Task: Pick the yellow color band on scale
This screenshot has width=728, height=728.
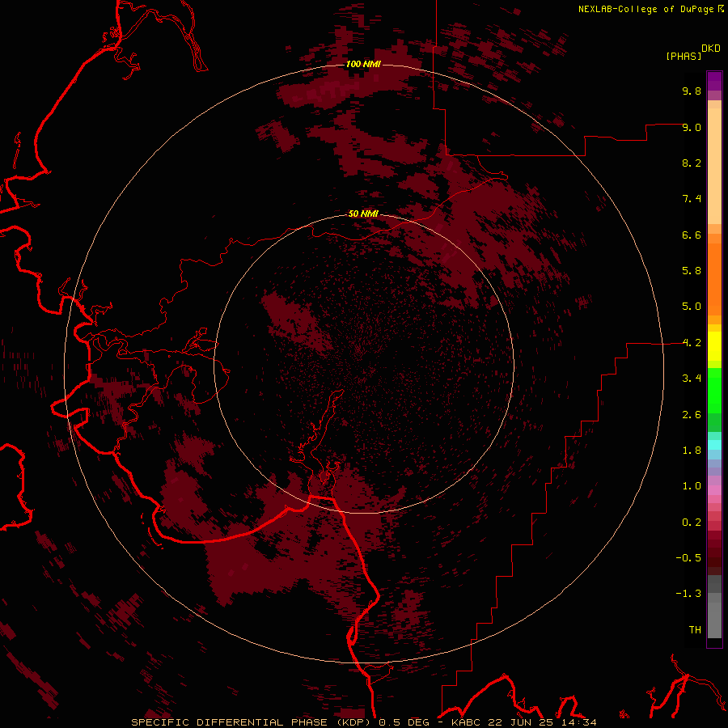Action: point(714,346)
